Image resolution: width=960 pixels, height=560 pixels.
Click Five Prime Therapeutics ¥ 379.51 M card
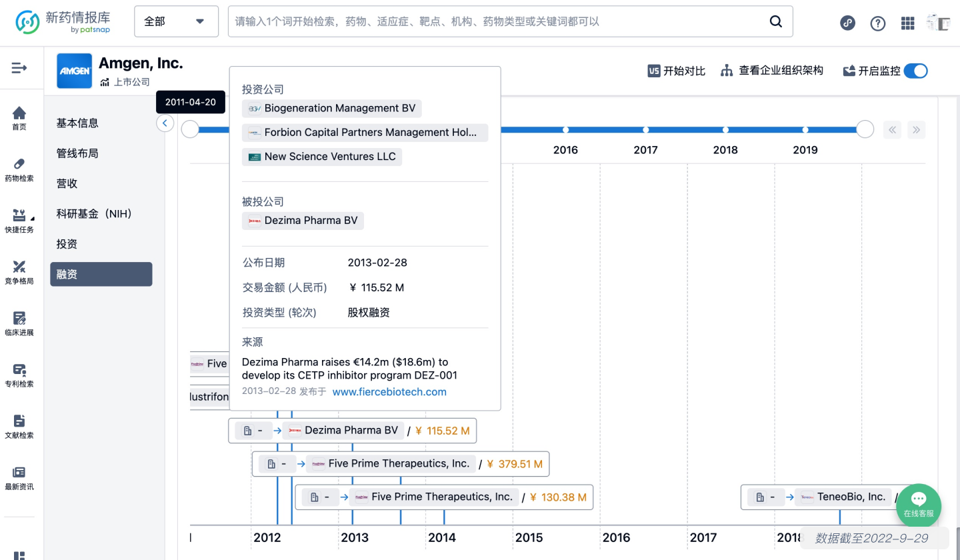coord(401,464)
